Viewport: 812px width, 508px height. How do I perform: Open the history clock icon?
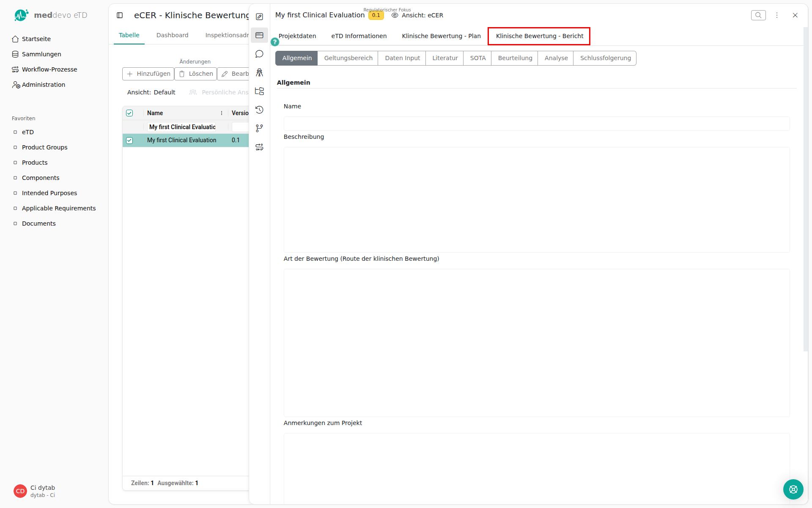(259, 110)
